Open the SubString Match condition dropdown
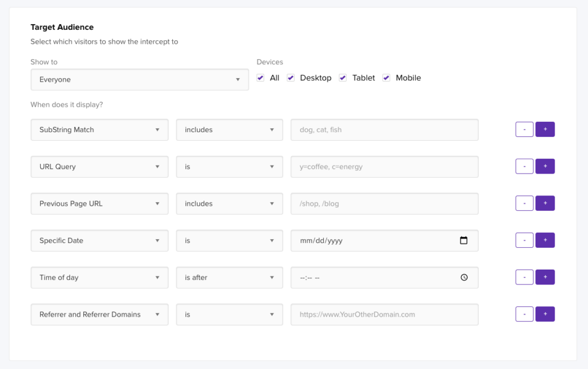The height and width of the screenshot is (369, 588). point(99,130)
